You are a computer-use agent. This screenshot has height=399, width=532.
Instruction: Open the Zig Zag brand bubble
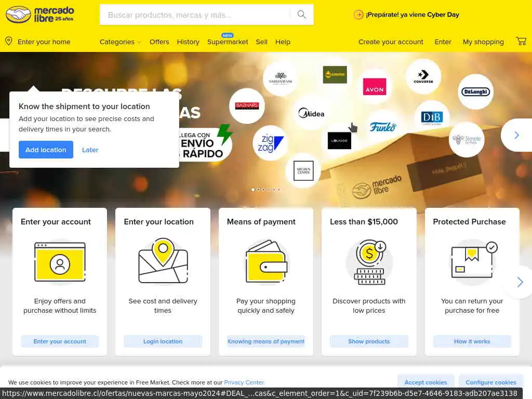point(270,143)
